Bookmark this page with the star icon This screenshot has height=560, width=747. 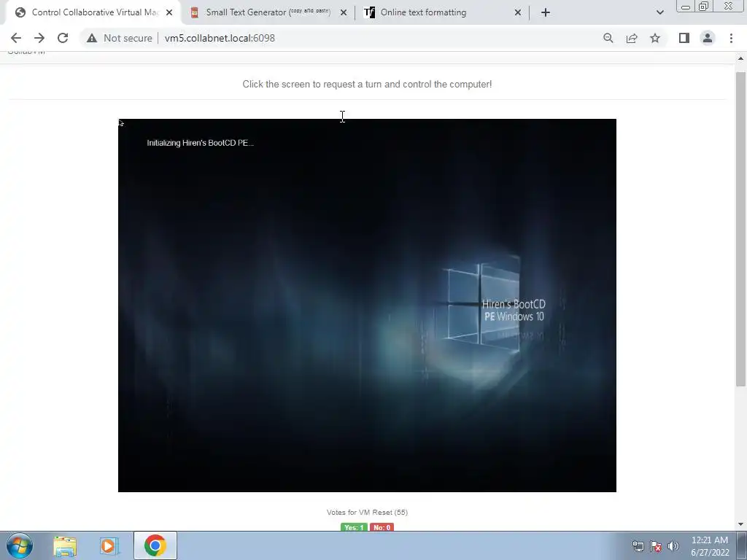[655, 38]
